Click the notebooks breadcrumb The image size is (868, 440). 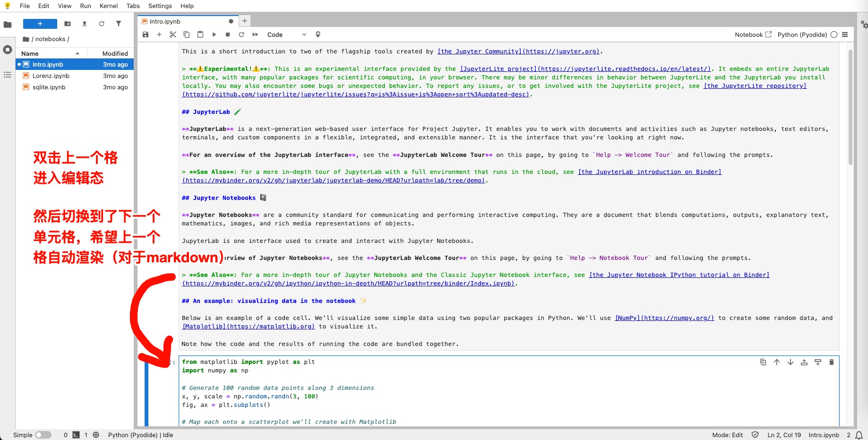pyautogui.click(x=50, y=39)
